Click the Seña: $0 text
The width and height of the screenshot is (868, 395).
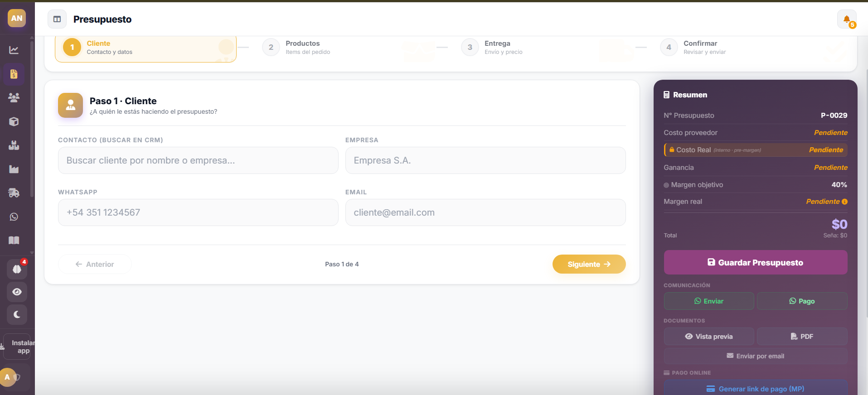pos(835,235)
